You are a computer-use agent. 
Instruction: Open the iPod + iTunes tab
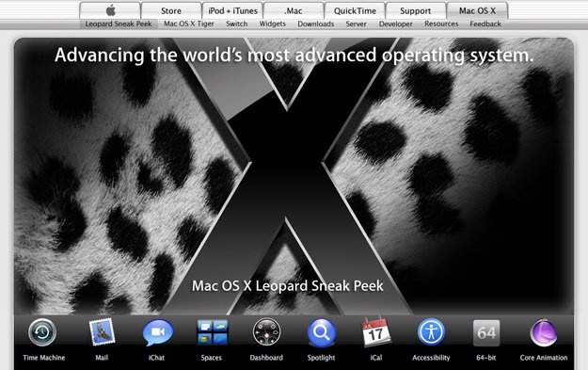click(x=232, y=10)
